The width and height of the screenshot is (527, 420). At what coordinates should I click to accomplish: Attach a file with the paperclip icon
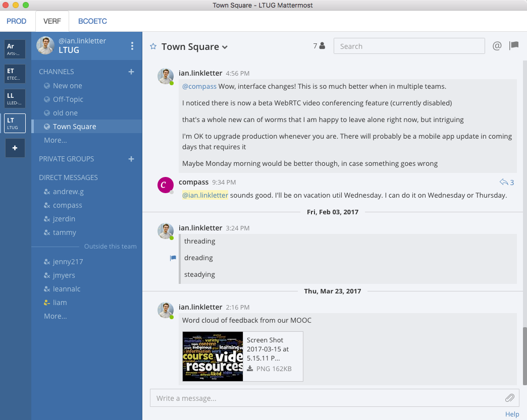click(510, 397)
